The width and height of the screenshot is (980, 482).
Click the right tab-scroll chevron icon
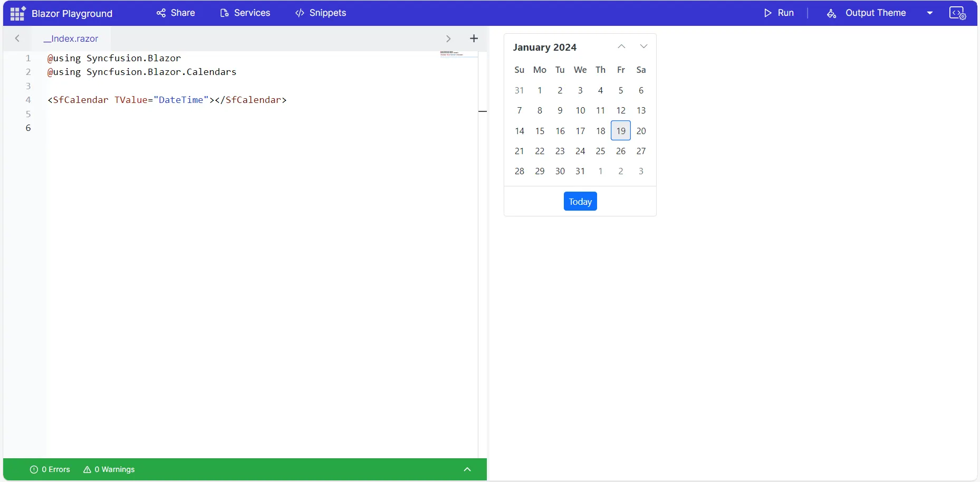pyautogui.click(x=448, y=38)
